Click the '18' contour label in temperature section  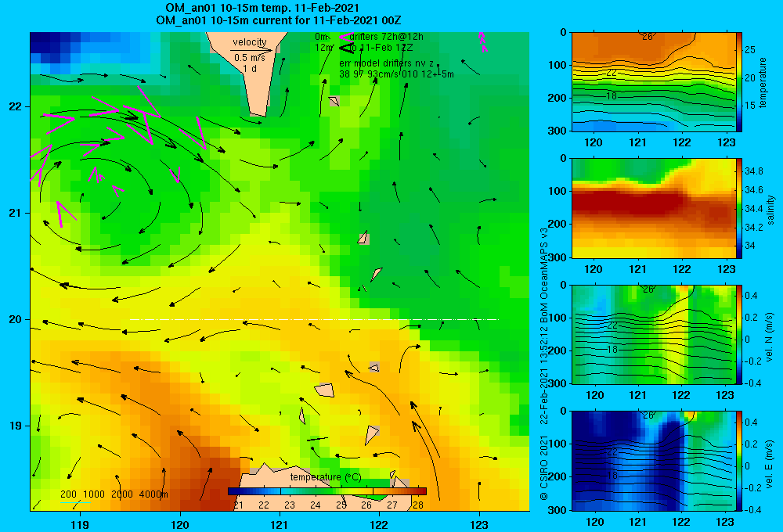click(x=612, y=95)
